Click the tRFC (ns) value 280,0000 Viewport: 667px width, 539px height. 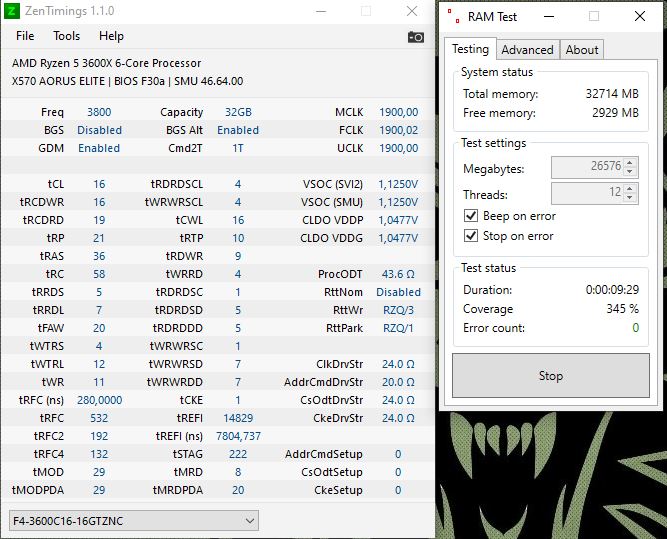tap(100, 400)
